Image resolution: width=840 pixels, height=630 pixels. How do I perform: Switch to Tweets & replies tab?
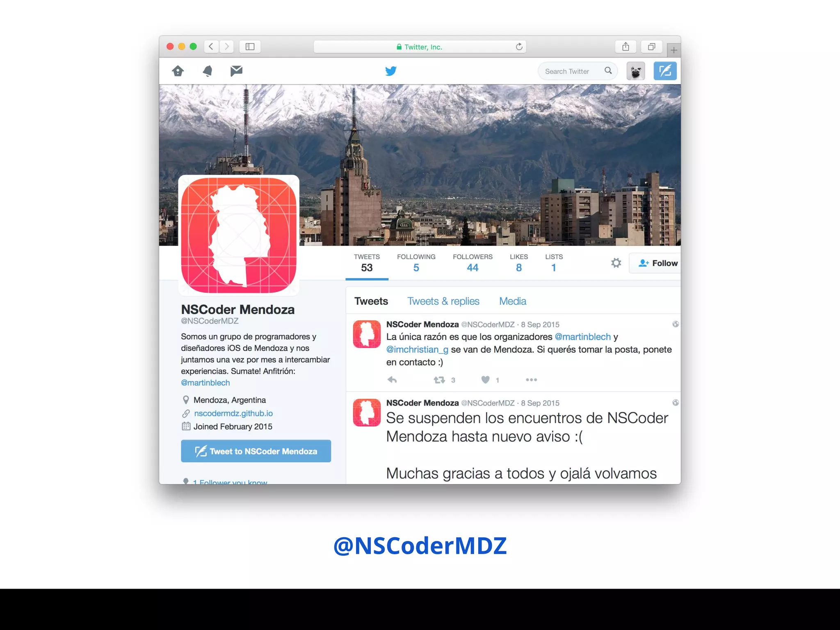443,301
